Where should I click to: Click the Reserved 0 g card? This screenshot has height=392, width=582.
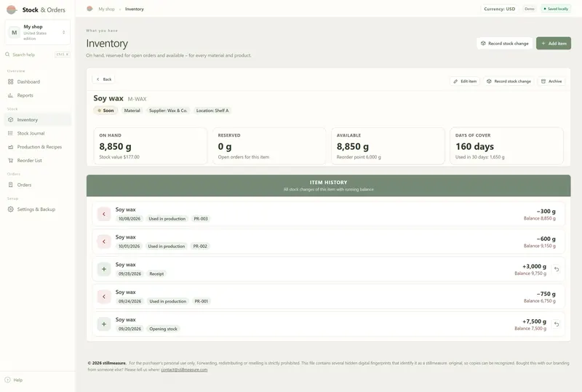coord(269,146)
